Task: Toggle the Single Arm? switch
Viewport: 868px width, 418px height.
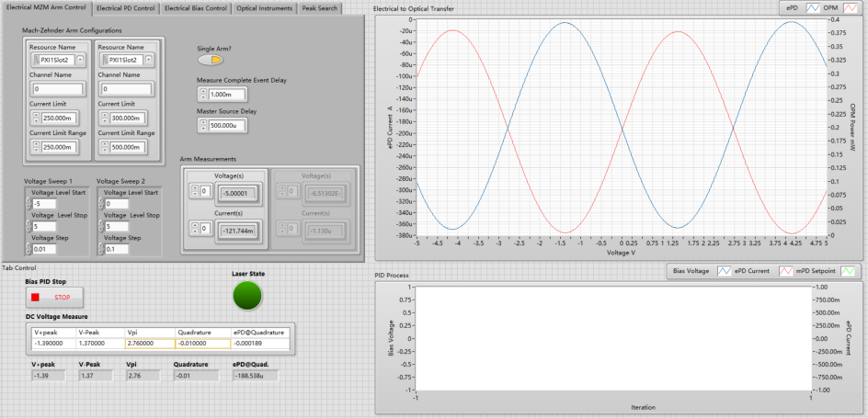Action: [x=211, y=60]
